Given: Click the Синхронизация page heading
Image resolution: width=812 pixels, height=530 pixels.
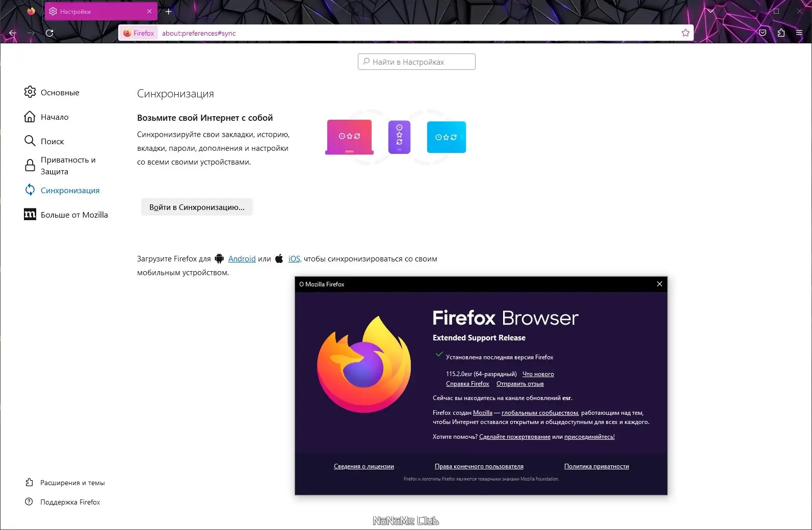Looking at the screenshot, I should (175, 94).
